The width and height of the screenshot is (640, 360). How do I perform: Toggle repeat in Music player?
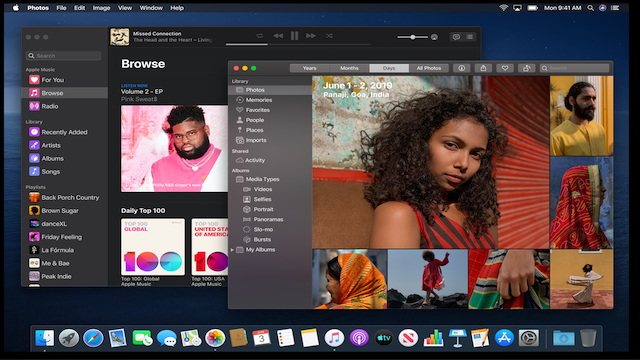tap(260, 36)
